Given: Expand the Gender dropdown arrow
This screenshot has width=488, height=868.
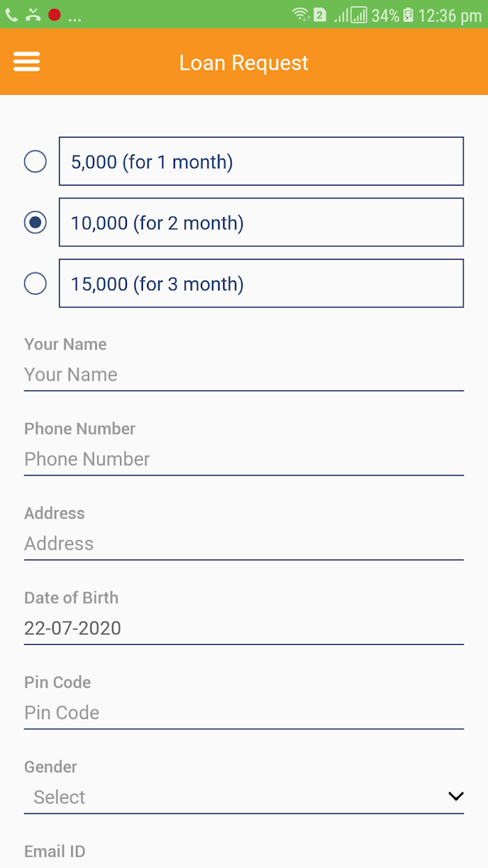Looking at the screenshot, I should click(x=456, y=796).
